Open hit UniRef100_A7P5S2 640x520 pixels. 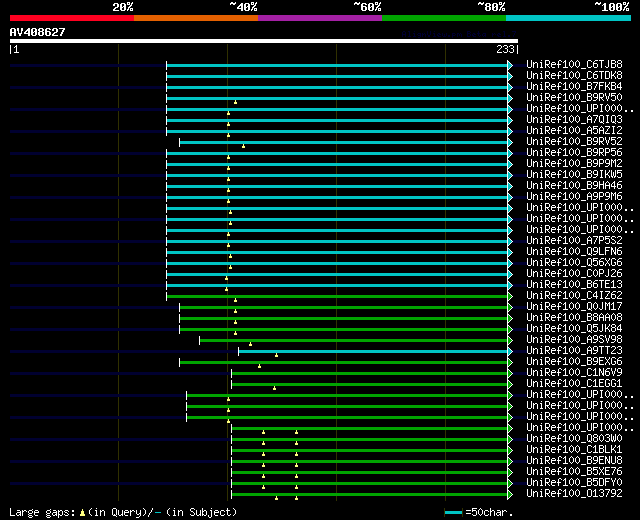pyautogui.click(x=574, y=241)
